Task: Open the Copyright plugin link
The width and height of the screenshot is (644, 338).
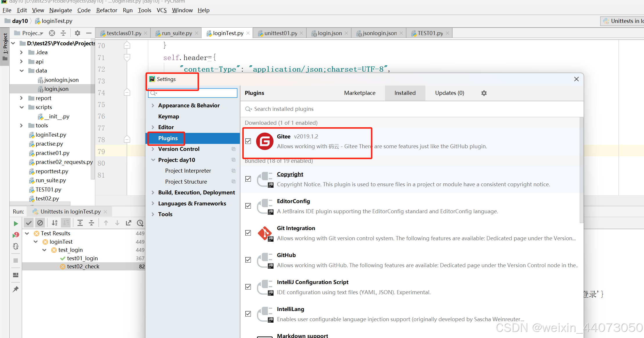Action: point(290,174)
